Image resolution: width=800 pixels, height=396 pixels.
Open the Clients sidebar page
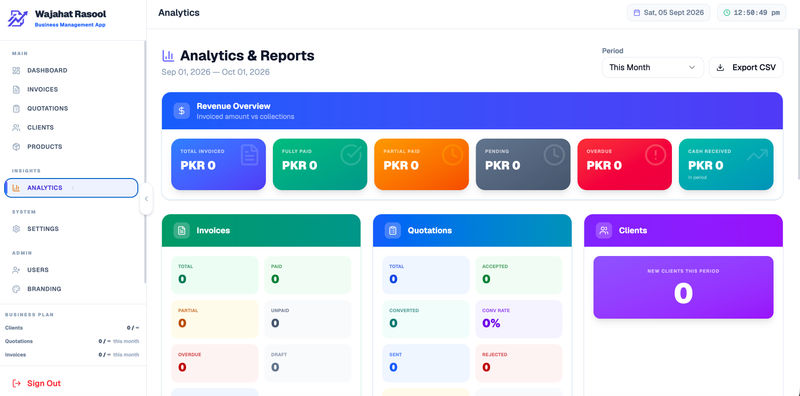click(71, 128)
